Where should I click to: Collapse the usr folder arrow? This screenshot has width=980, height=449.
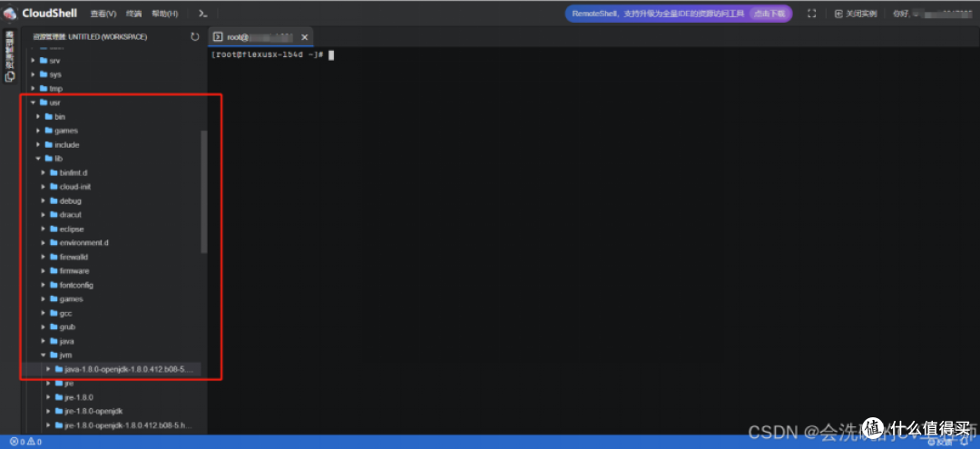34,102
